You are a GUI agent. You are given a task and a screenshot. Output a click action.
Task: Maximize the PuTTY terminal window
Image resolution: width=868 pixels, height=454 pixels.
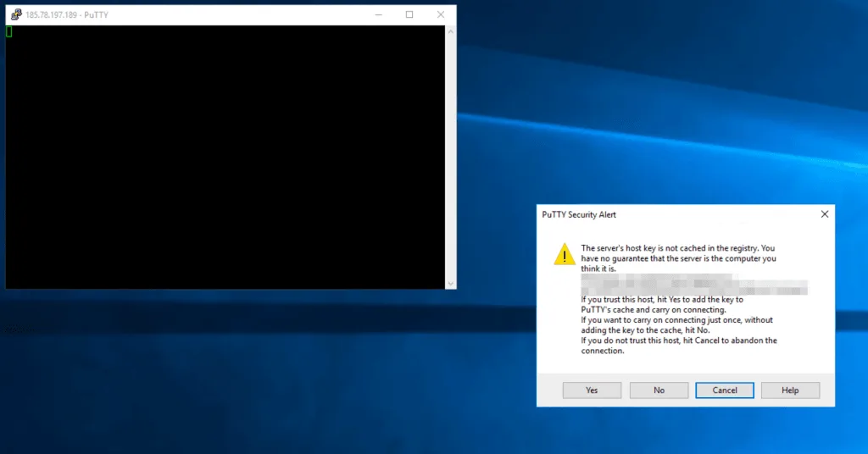coord(409,14)
